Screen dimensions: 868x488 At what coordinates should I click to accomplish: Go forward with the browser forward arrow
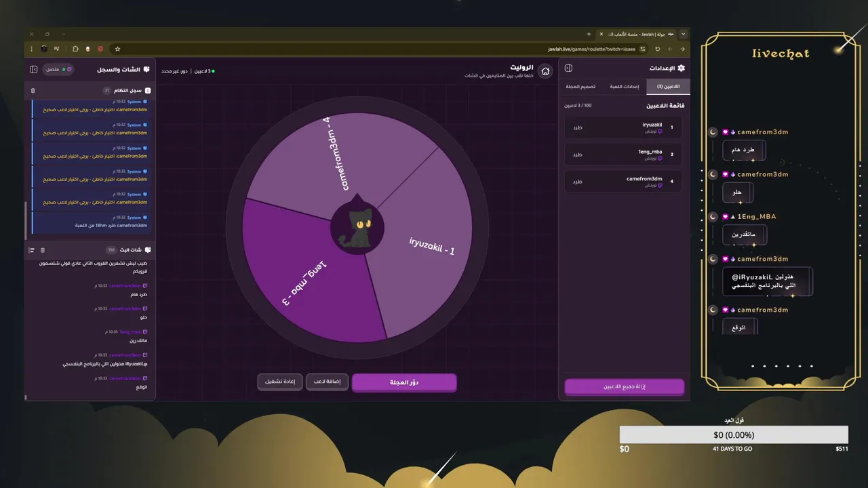670,49
